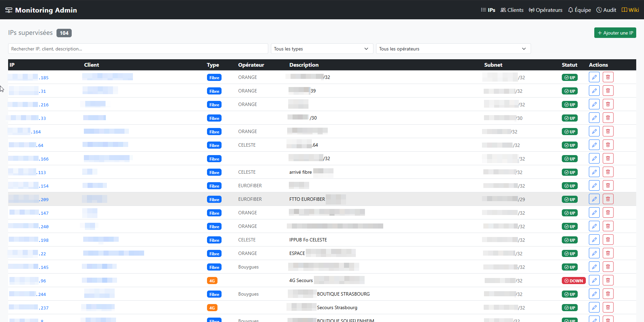644x322 pixels.
Task: Delete the IP row ending .164
Action: click(608, 131)
